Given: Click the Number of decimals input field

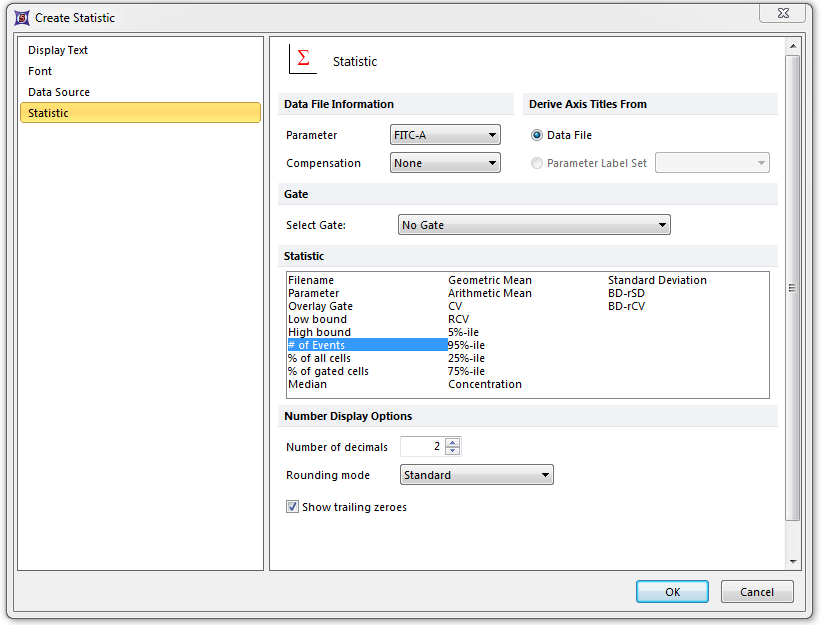Looking at the screenshot, I should [422, 447].
